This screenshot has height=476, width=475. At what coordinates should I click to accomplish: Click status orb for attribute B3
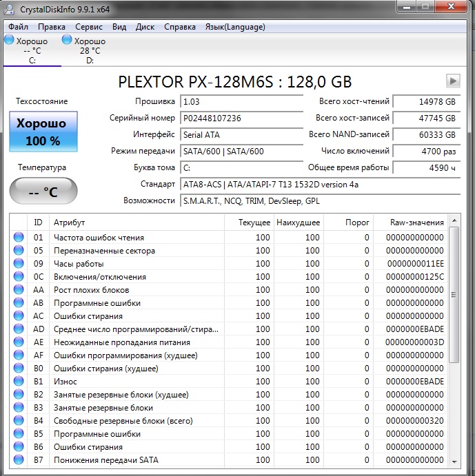point(19,407)
